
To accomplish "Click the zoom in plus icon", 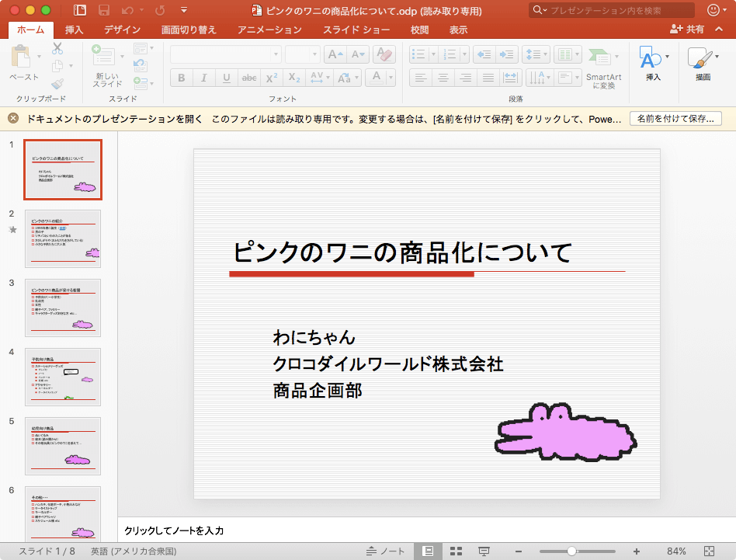I will [637, 551].
